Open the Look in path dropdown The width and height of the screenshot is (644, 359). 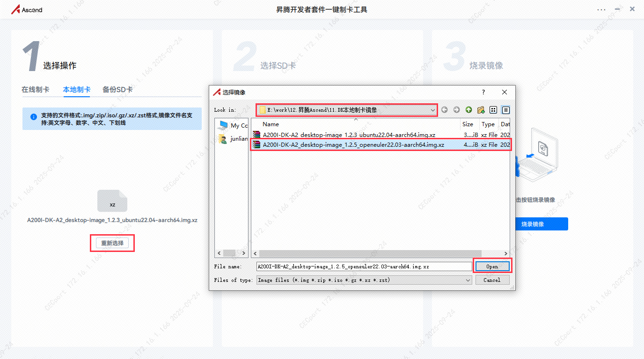click(x=432, y=110)
